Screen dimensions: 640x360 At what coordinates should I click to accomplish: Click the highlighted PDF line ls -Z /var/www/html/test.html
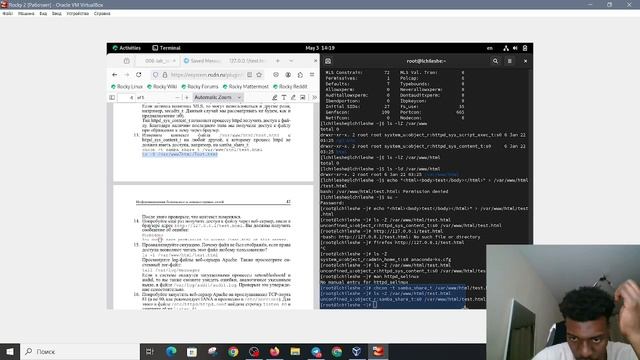click(180, 154)
